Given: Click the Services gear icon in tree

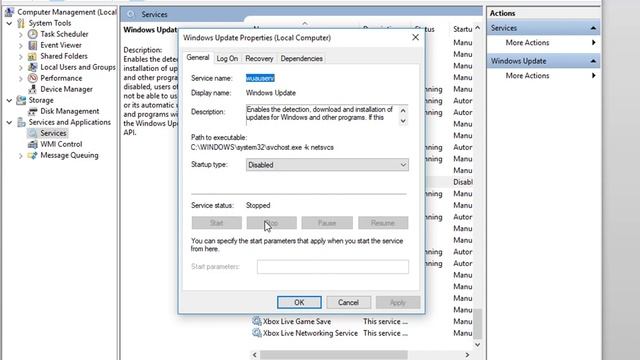Looking at the screenshot, I should pos(33,133).
